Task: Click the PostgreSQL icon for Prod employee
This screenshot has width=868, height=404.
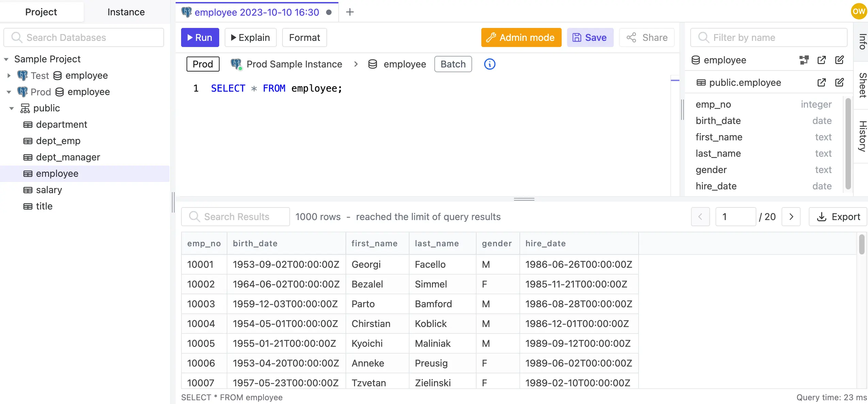Action: point(22,92)
